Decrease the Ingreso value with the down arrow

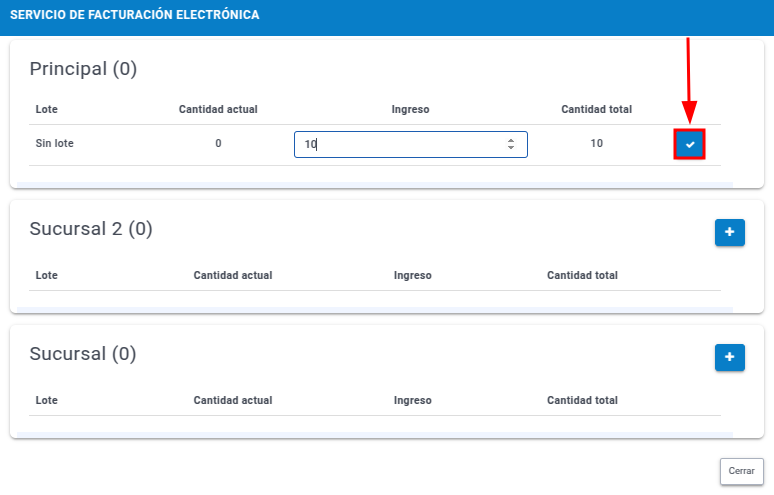511,147
